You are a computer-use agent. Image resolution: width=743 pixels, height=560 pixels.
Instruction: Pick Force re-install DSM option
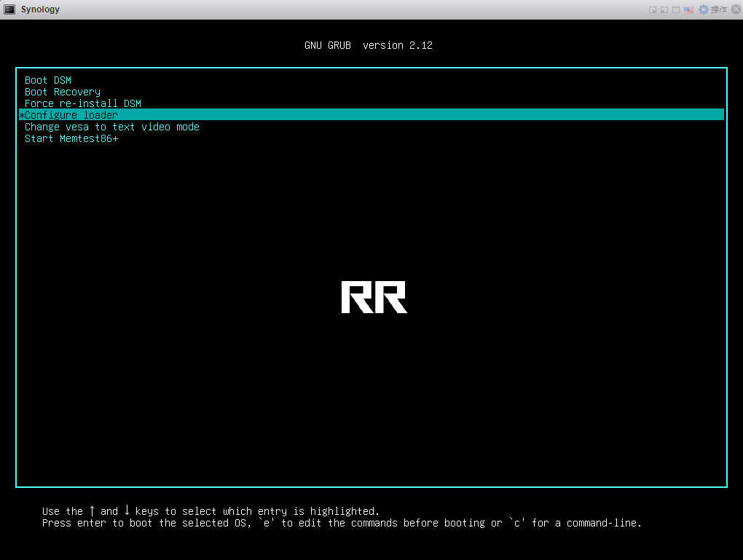pos(83,103)
